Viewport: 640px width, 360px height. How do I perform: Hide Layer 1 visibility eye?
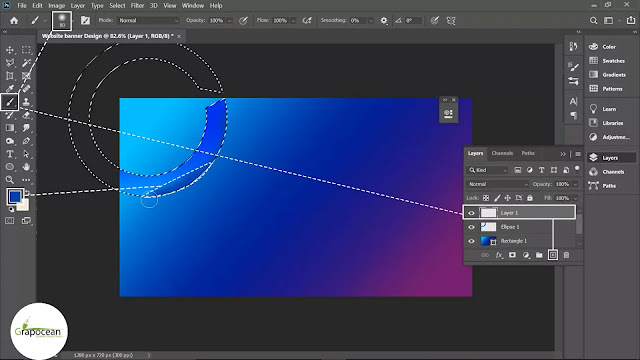tap(471, 213)
